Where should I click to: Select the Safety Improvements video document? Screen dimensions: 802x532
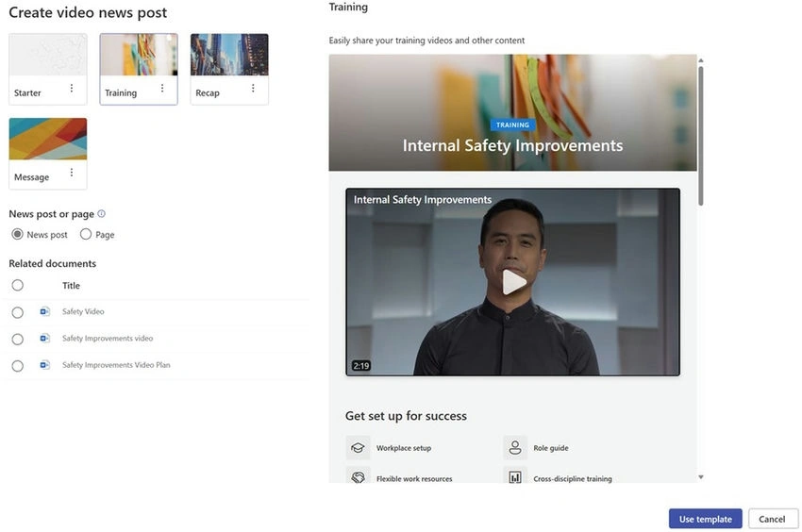coord(17,340)
